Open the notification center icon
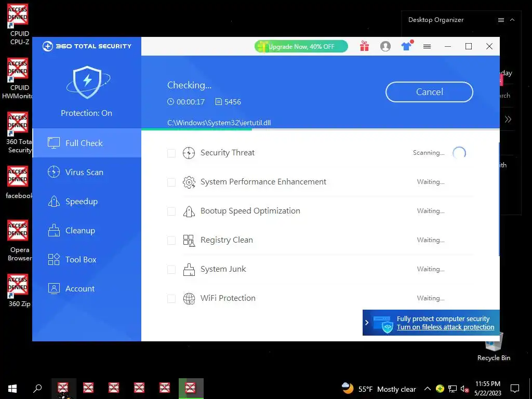This screenshot has width=532, height=399. 515,389
